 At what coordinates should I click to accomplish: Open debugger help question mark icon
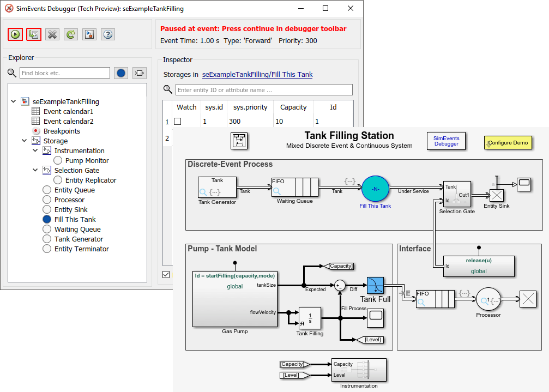click(108, 34)
